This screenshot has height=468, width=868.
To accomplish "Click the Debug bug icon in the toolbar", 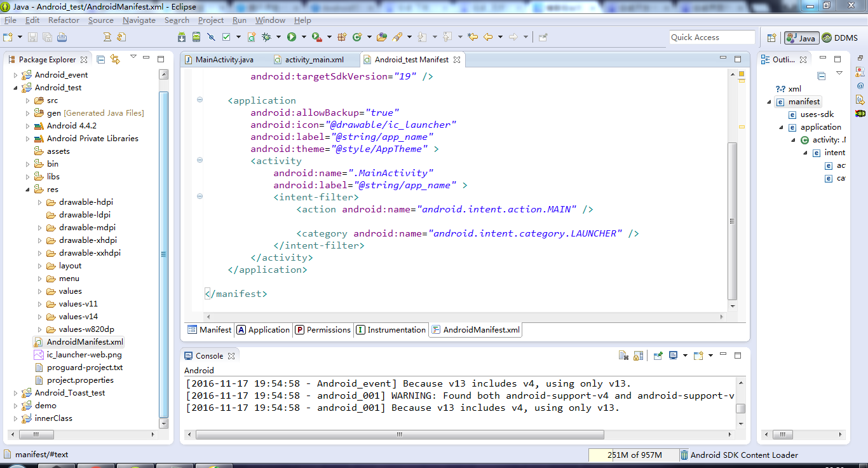I will (267, 37).
